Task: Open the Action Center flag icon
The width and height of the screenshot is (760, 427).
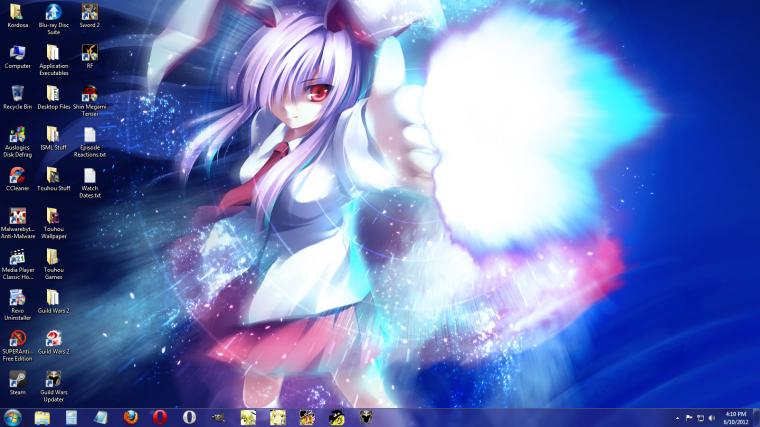Action: click(689, 418)
